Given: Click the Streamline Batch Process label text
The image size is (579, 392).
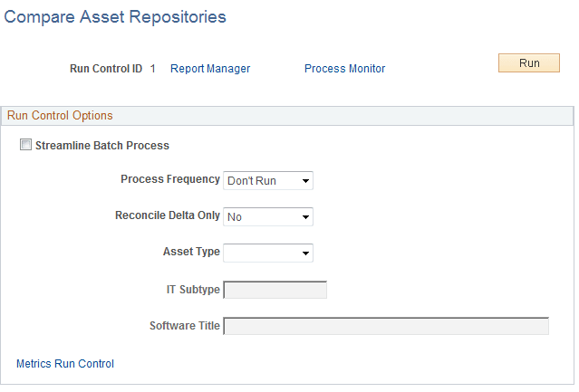Looking at the screenshot, I should point(101,146).
